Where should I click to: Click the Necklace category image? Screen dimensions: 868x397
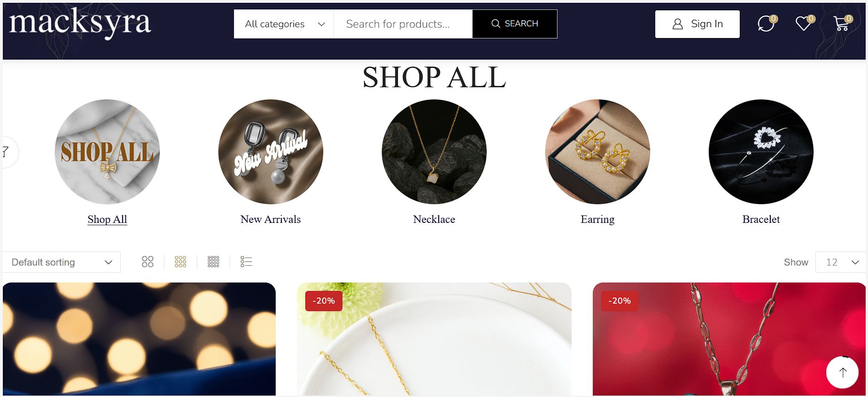click(x=434, y=152)
